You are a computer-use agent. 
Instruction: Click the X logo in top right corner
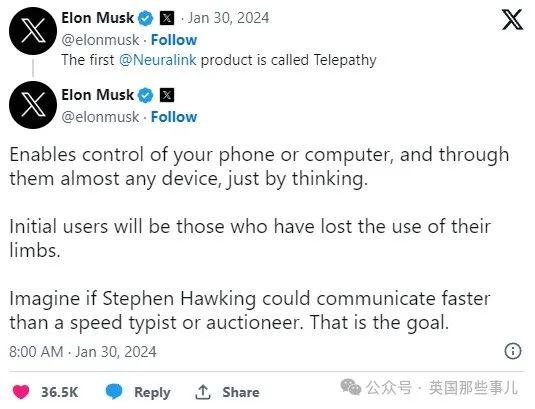click(512, 19)
